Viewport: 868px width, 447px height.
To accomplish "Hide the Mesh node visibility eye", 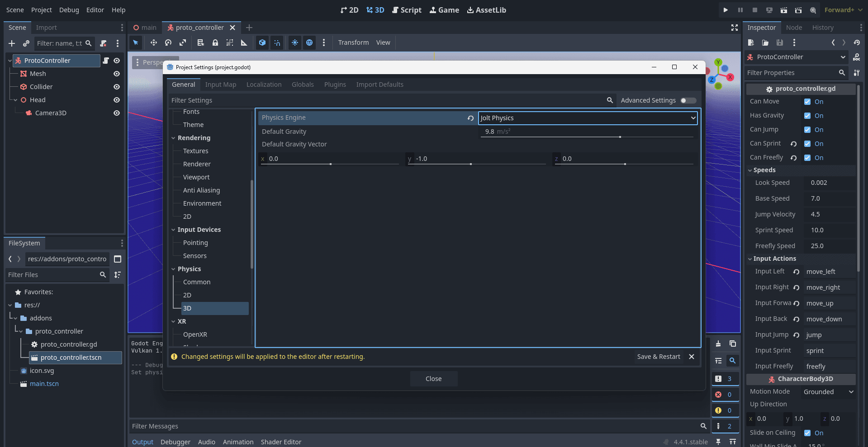I will coord(117,74).
